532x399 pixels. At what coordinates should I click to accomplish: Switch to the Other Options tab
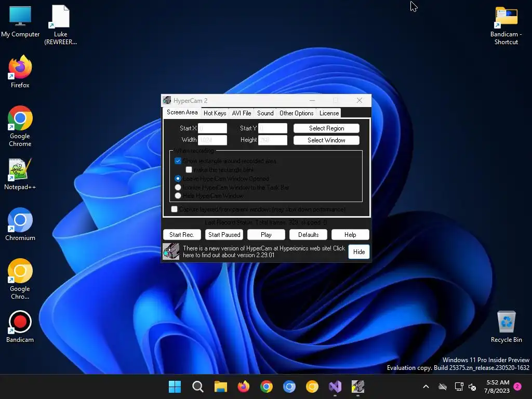coord(296,113)
